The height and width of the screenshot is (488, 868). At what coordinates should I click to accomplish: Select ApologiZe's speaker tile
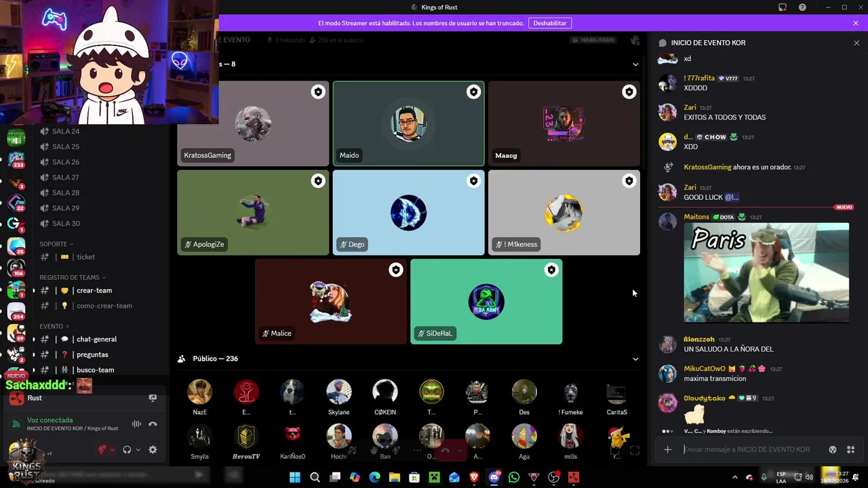click(253, 213)
